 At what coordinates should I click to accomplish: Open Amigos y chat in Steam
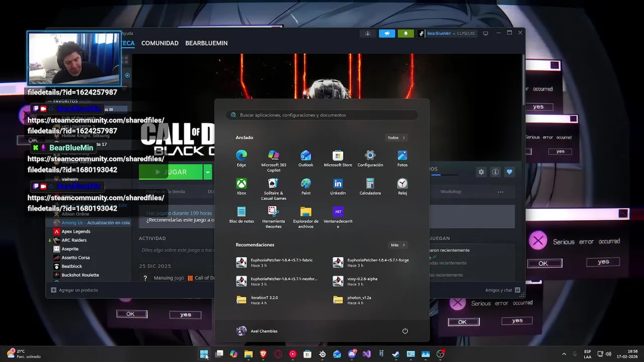click(502, 290)
